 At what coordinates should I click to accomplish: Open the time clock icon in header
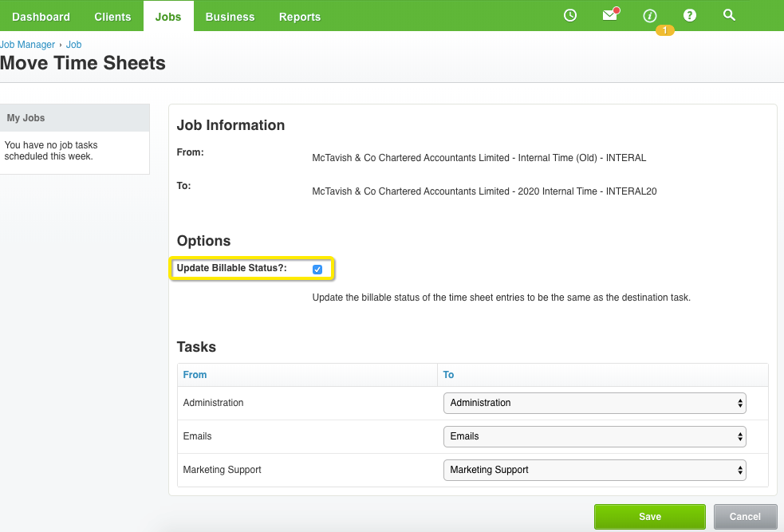point(570,15)
